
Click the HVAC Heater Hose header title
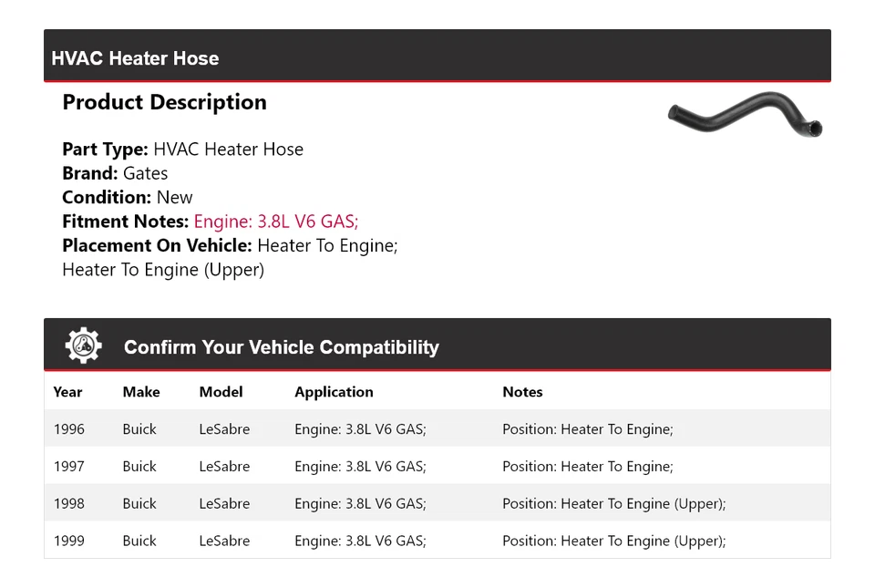pos(135,58)
